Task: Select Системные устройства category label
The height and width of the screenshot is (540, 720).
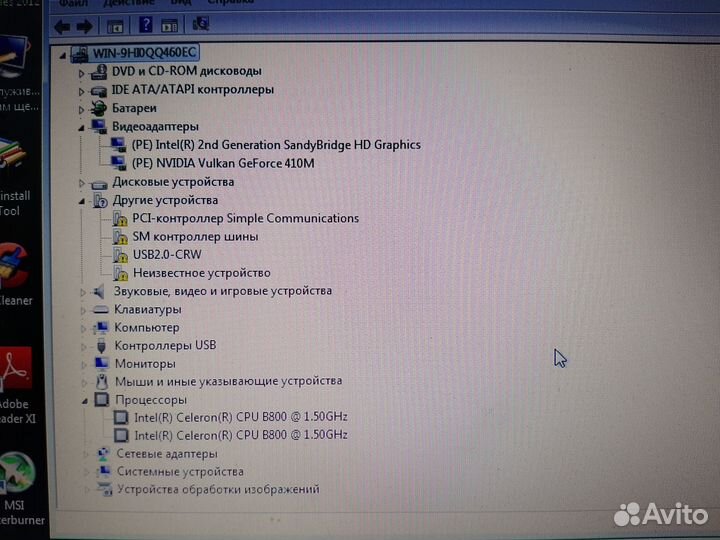Action: 180,472
